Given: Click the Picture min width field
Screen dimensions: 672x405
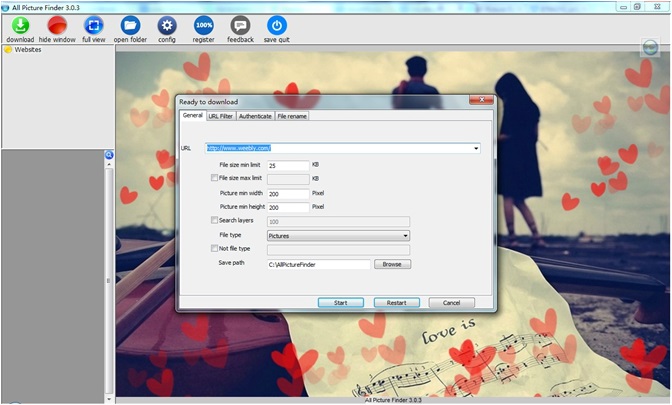Looking at the screenshot, I should (x=288, y=193).
